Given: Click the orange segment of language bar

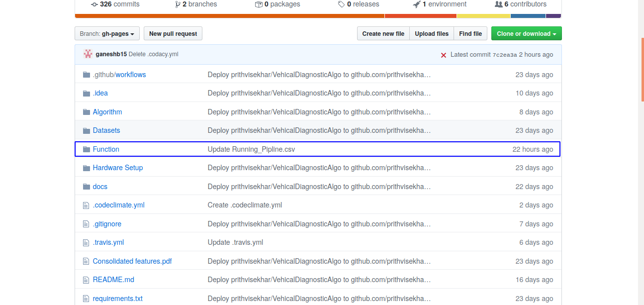Looking at the screenshot, I should (x=229, y=16).
